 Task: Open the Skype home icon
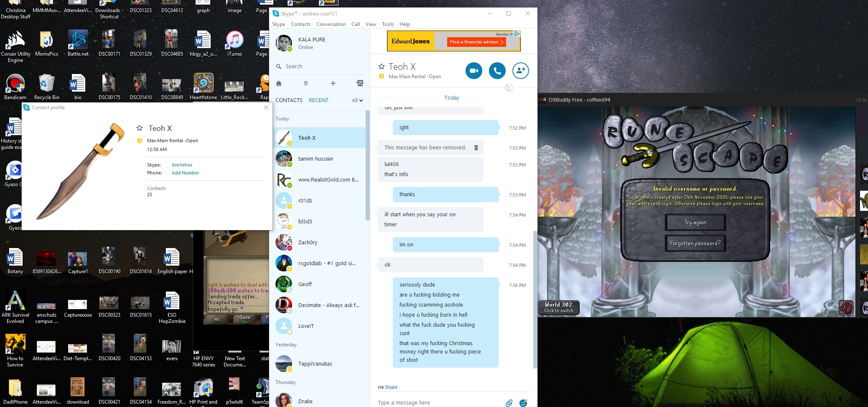click(279, 83)
